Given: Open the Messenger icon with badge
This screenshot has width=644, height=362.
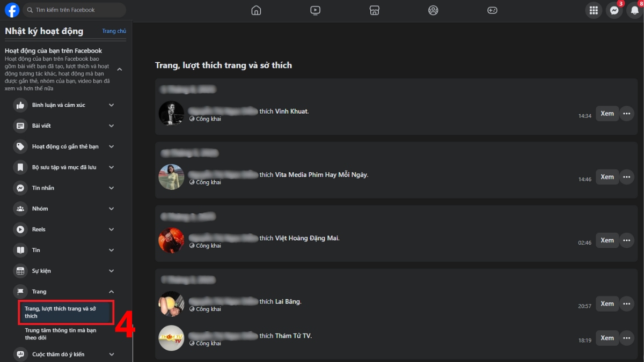Looking at the screenshot, I should (614, 10).
